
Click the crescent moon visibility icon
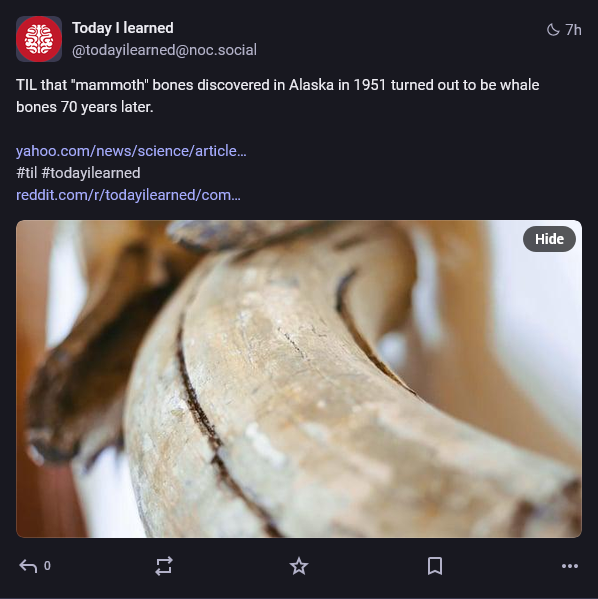click(553, 30)
